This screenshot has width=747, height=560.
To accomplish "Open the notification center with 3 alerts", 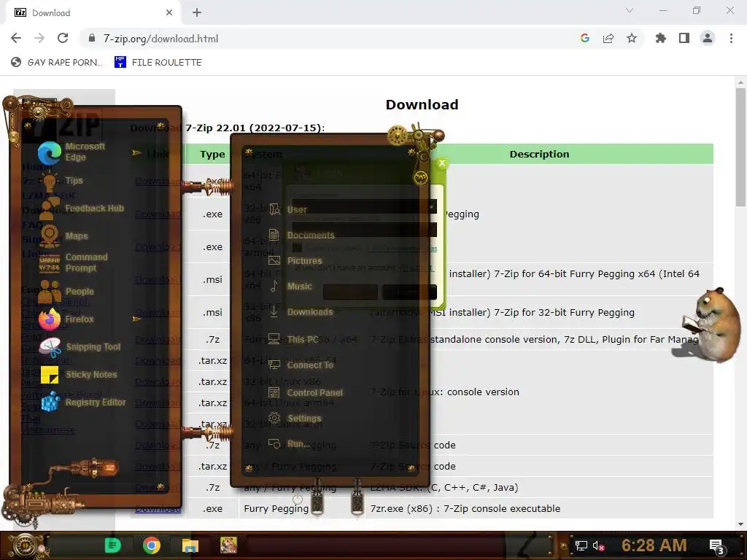I will click(716, 546).
